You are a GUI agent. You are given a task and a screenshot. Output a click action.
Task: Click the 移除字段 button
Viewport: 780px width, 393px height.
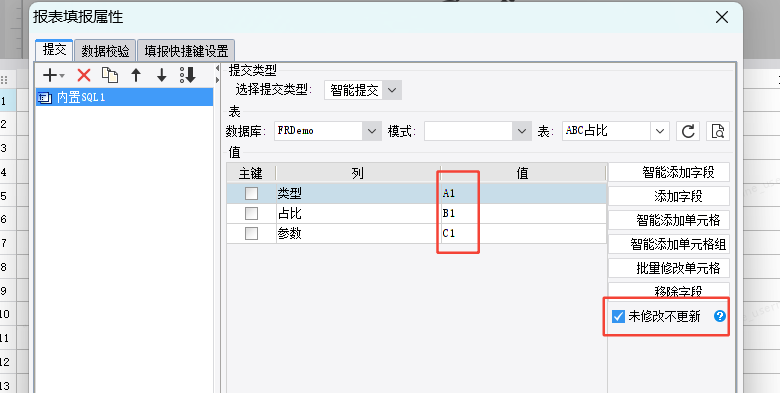point(669,291)
